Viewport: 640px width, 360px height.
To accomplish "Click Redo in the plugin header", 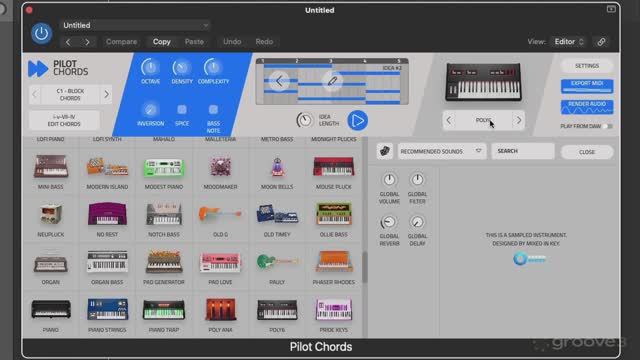I will (264, 42).
